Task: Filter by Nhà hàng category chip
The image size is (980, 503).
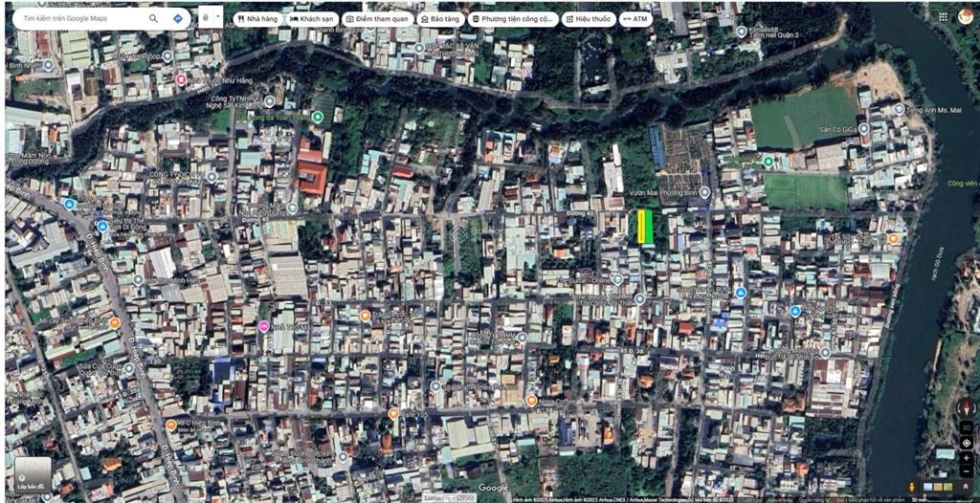Action: [x=256, y=18]
